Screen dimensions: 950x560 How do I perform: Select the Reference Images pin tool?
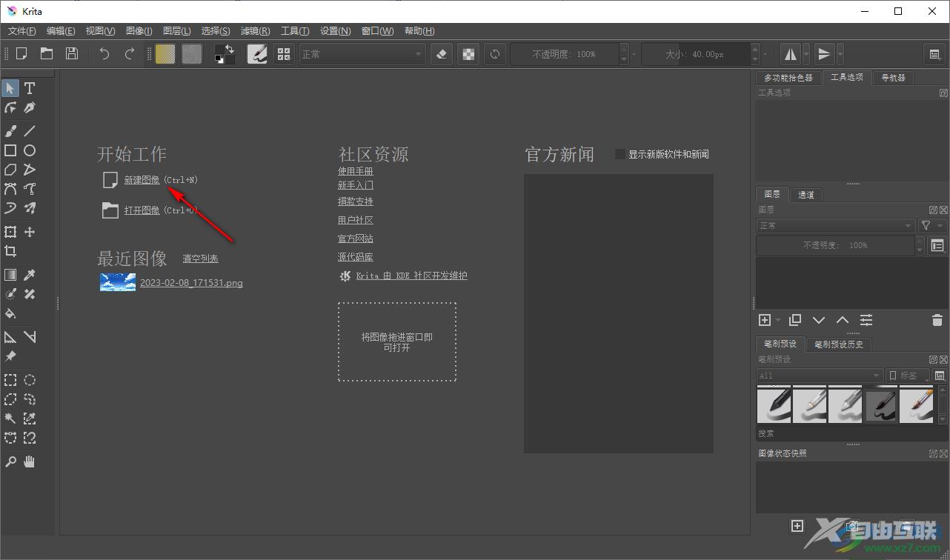10,356
